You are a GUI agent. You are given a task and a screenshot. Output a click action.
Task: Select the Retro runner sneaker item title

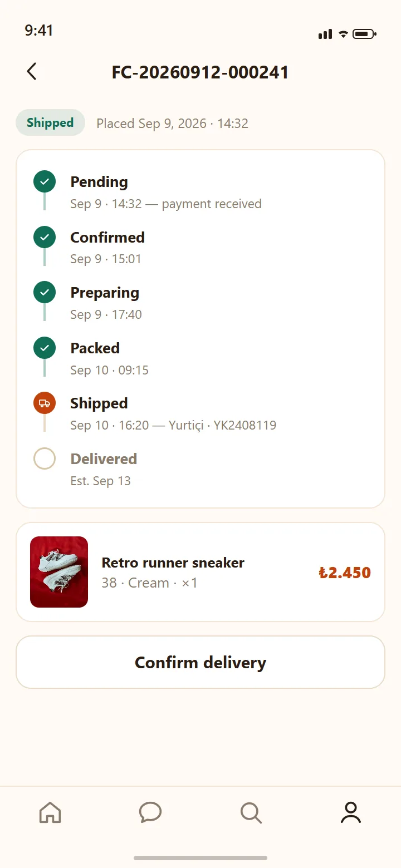pos(173,563)
